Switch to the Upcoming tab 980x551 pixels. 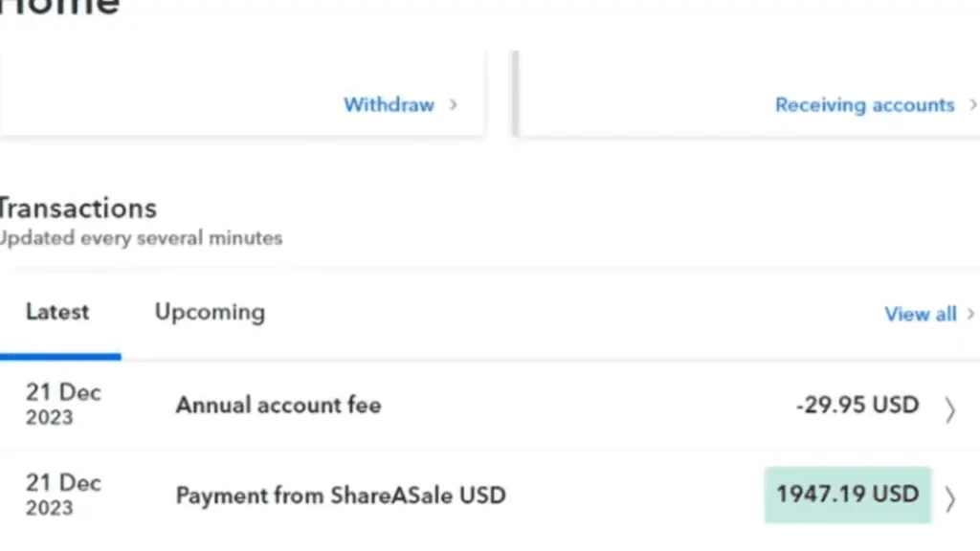click(210, 313)
